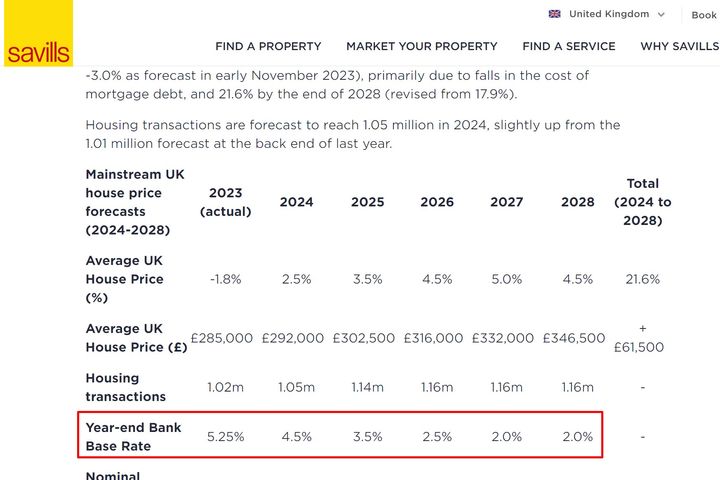
Task: Click the Total (2024 to 2028) header
Action: [x=642, y=202]
